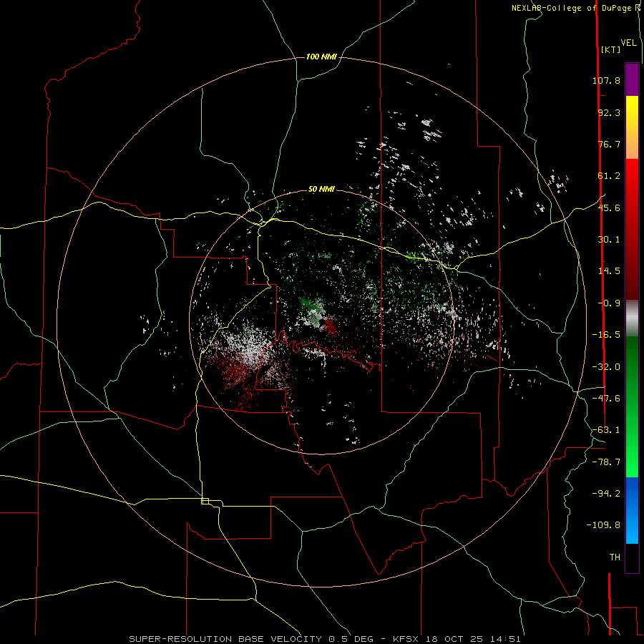Viewport: 644px width, 644px height.
Task: Click the -32.0 legend value
Action: (606, 367)
